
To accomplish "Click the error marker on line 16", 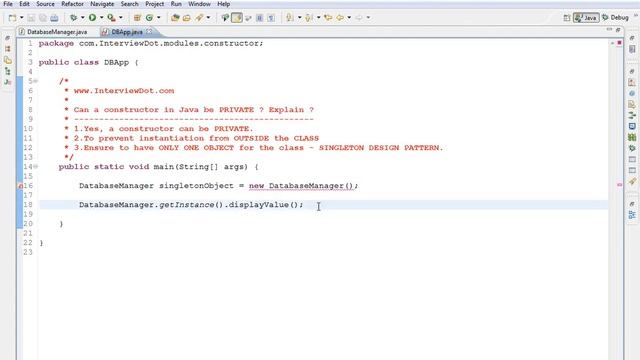I will [x=20, y=186].
